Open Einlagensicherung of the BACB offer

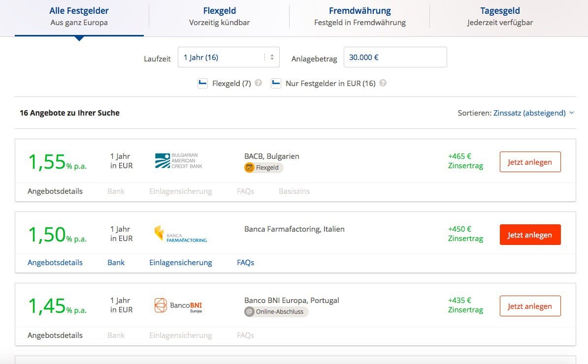coord(181,191)
